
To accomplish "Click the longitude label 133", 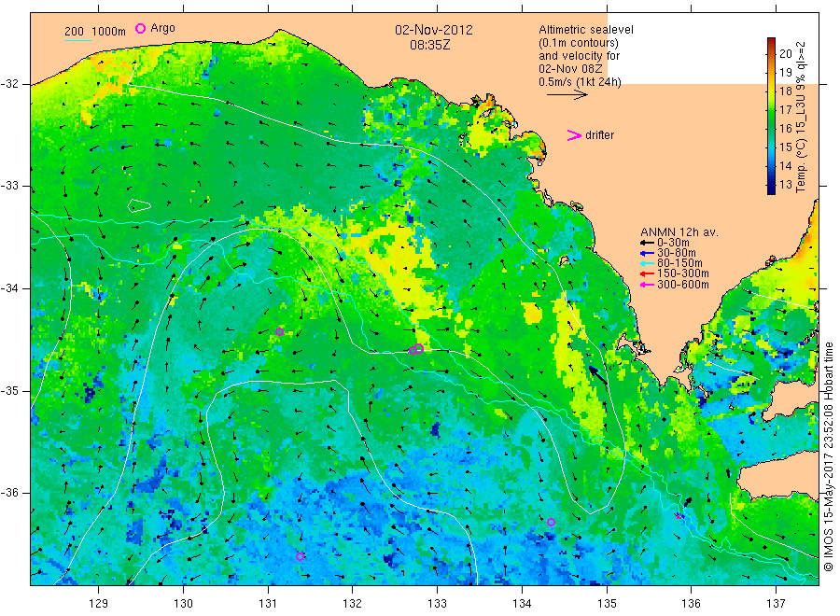I will click(x=437, y=604).
